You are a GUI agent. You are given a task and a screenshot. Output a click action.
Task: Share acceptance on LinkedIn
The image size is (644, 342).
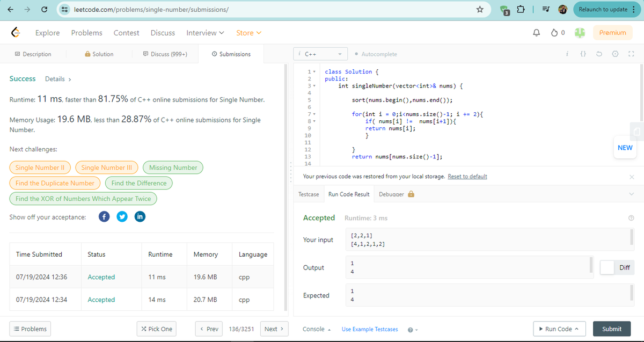pyautogui.click(x=140, y=217)
